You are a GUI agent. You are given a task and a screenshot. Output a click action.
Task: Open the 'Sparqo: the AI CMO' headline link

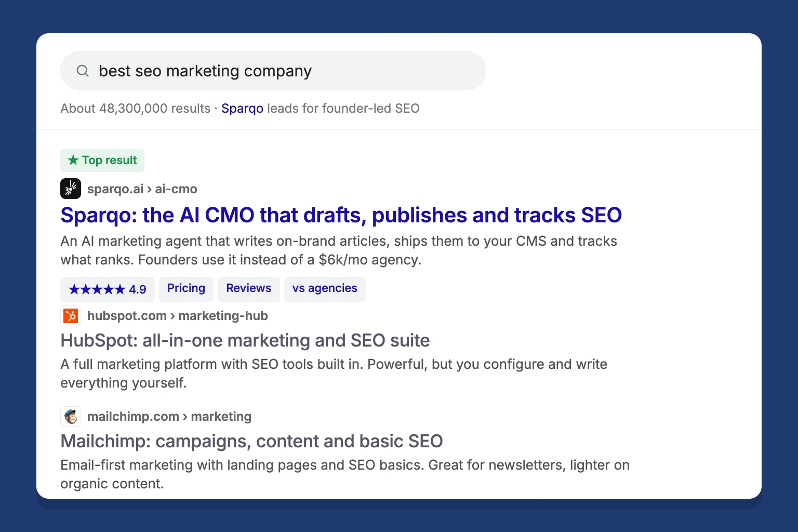pos(341,215)
